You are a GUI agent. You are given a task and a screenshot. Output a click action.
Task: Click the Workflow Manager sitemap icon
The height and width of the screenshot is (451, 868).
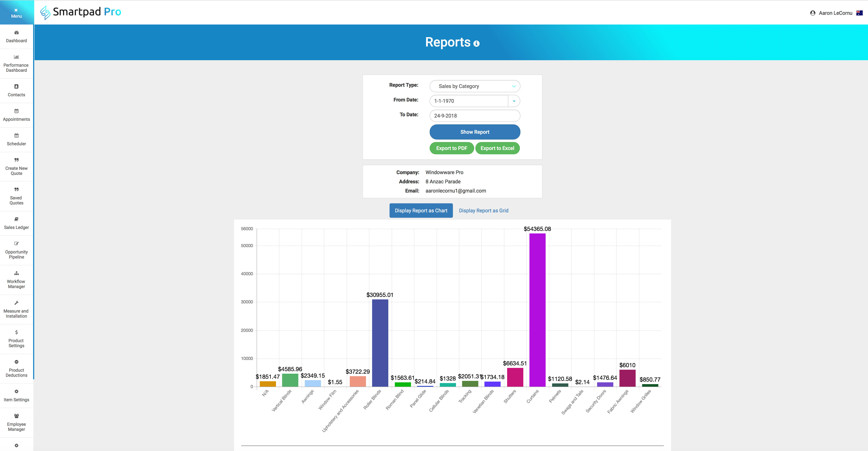click(16, 273)
